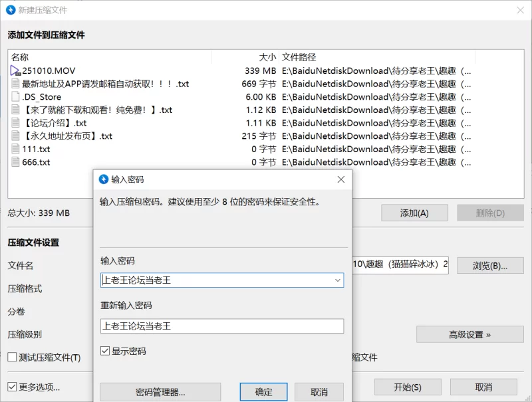Click the 重新输入密码 confirmation field
Viewport: 532px width, 402px height.
(x=222, y=326)
